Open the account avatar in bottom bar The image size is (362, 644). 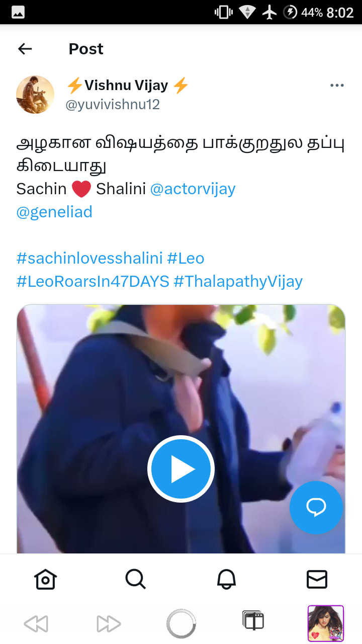click(326, 623)
